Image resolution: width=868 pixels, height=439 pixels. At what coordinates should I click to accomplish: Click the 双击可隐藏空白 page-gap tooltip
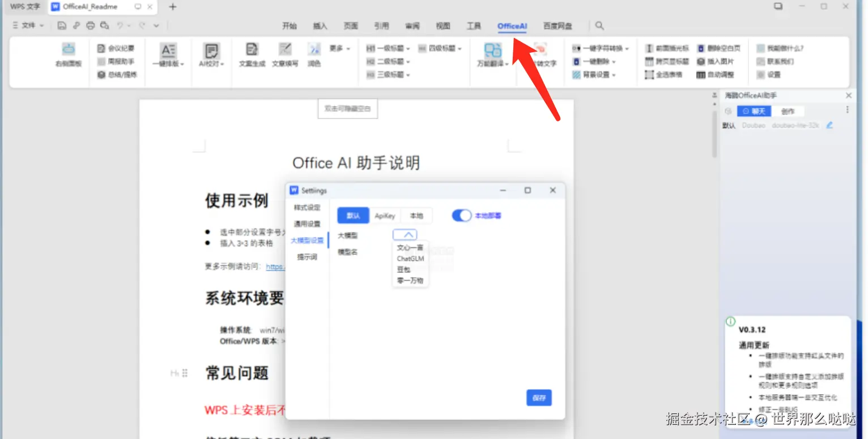(347, 108)
